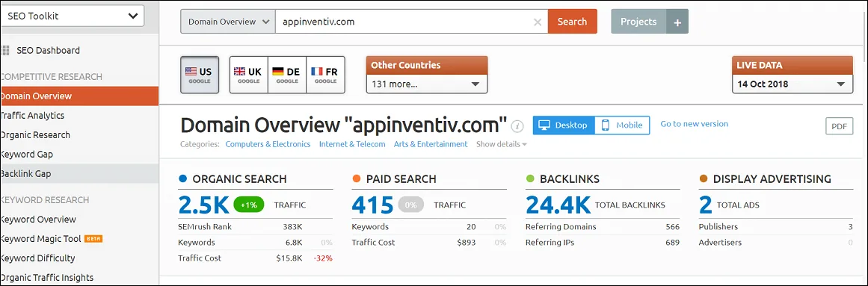
Task: Click the orange dot by Paid Search
Action: (x=356, y=178)
